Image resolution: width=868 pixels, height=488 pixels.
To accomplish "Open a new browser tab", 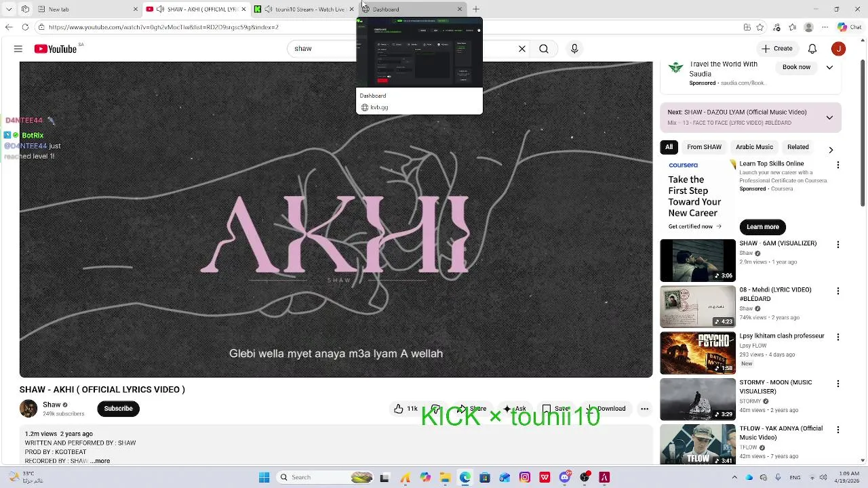I will click(x=476, y=9).
